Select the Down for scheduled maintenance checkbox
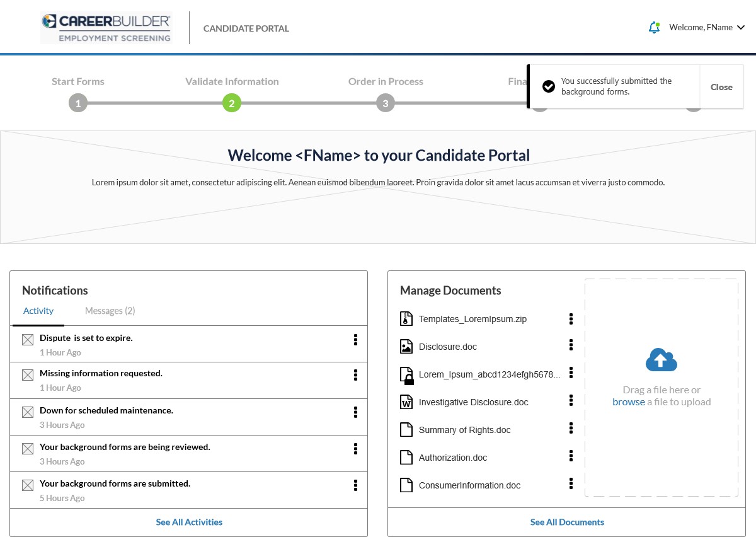This screenshot has width=756, height=537. click(x=28, y=412)
